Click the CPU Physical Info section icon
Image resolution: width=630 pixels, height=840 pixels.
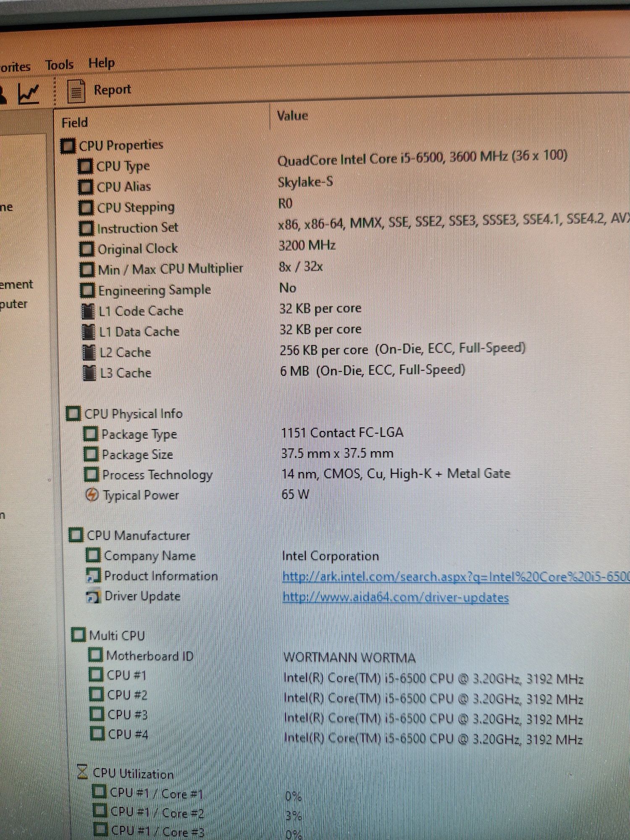coord(73,414)
